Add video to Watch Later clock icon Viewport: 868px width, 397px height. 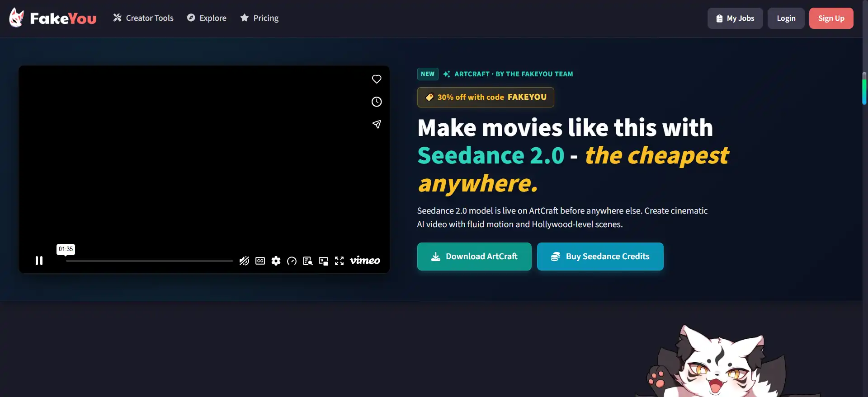coord(377,102)
